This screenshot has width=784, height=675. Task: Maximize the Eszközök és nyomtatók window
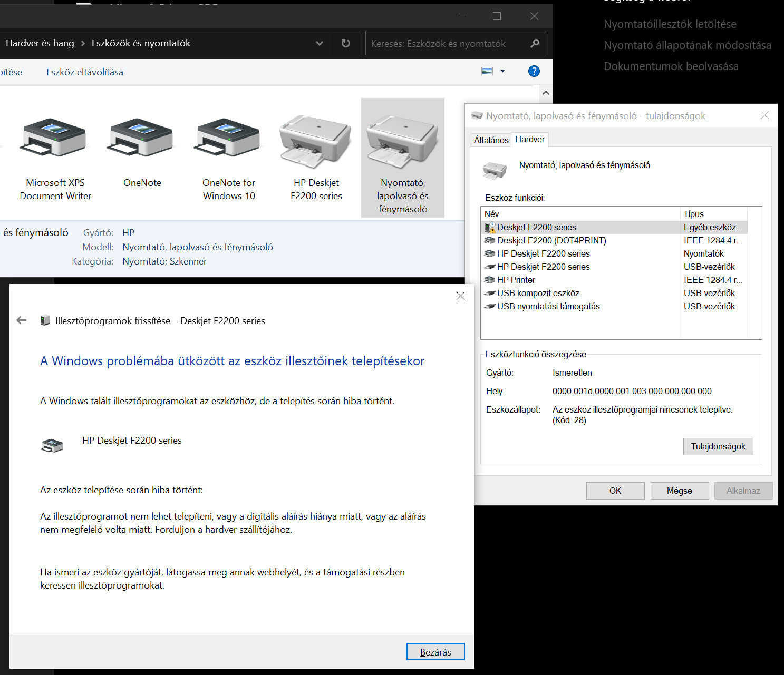[x=497, y=16]
